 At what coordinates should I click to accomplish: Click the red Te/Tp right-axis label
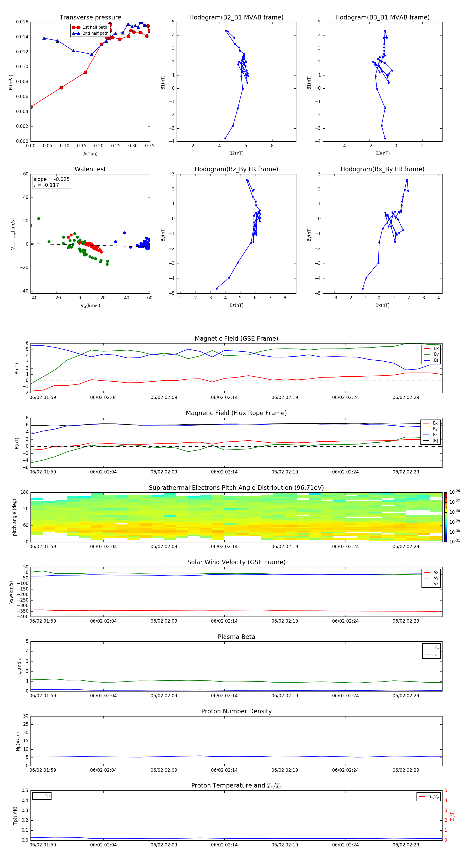click(x=452, y=816)
